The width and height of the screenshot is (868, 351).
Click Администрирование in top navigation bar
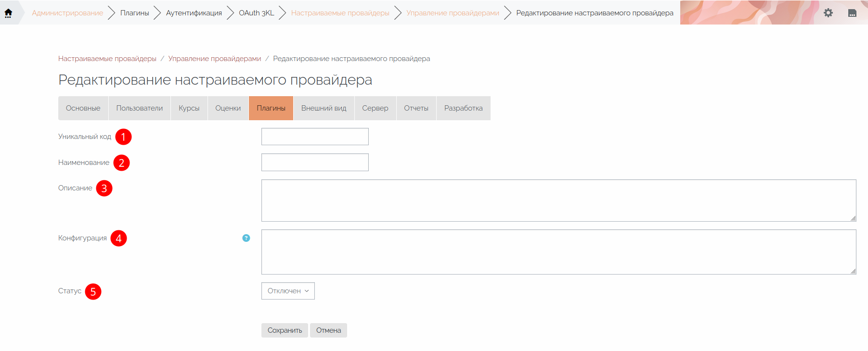pyautogui.click(x=67, y=13)
